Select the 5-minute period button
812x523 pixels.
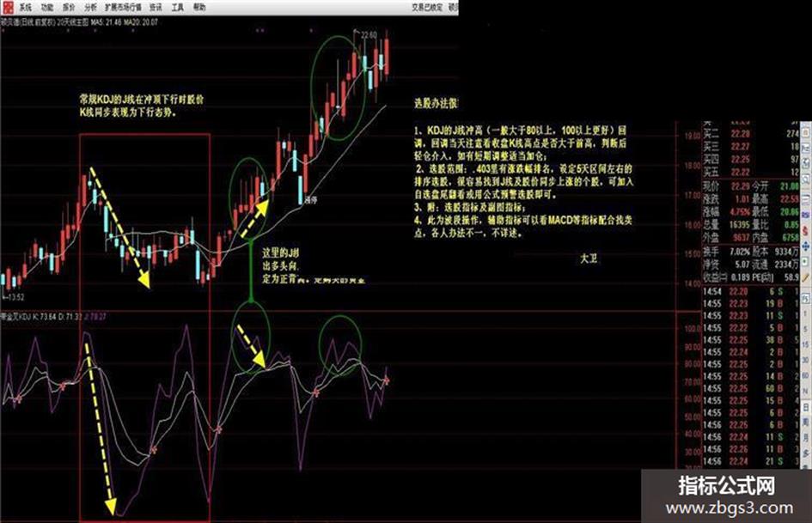tap(806, 329)
